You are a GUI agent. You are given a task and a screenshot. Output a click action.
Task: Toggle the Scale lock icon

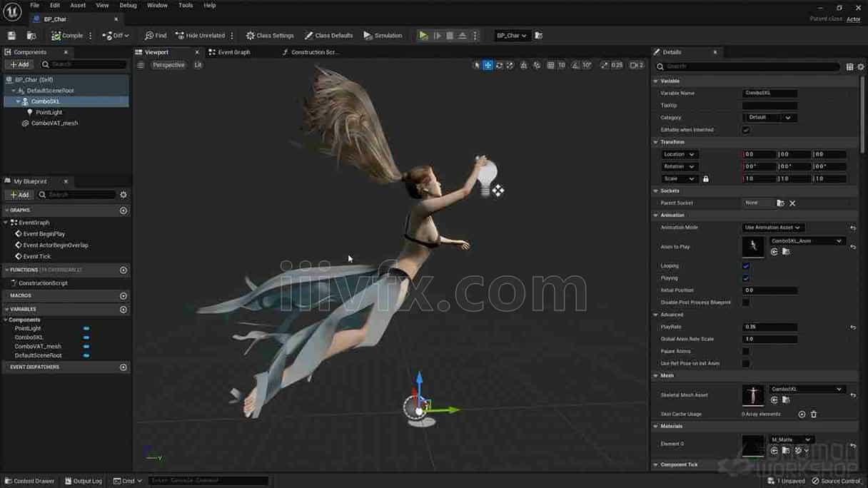pos(706,179)
